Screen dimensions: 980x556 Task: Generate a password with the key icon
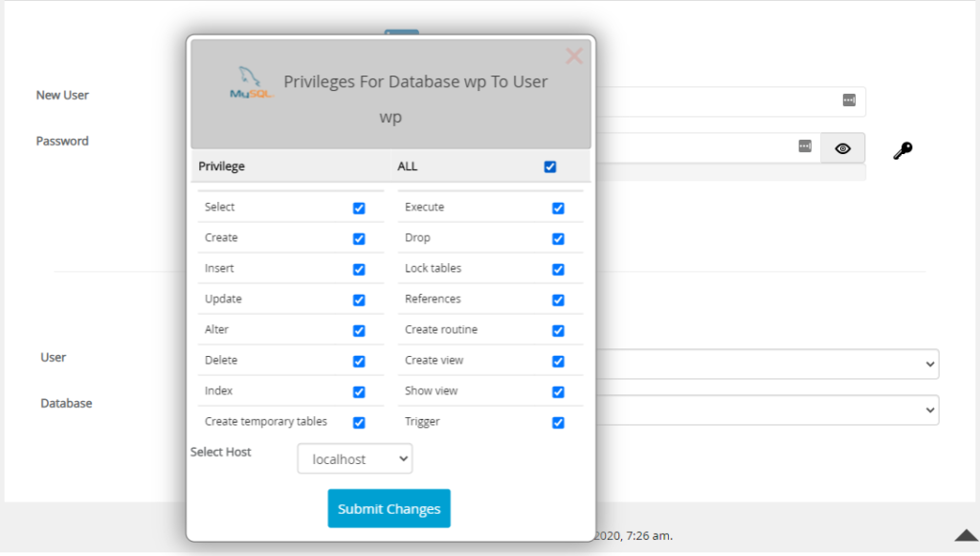pyautogui.click(x=901, y=148)
